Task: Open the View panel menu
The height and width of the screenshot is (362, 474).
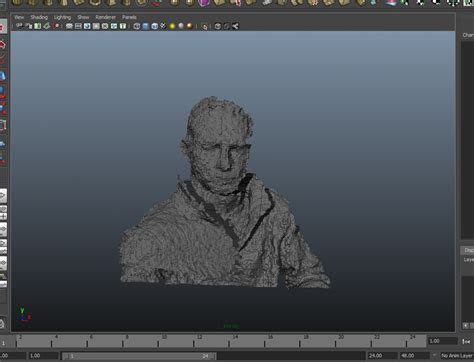Action: (x=19, y=17)
